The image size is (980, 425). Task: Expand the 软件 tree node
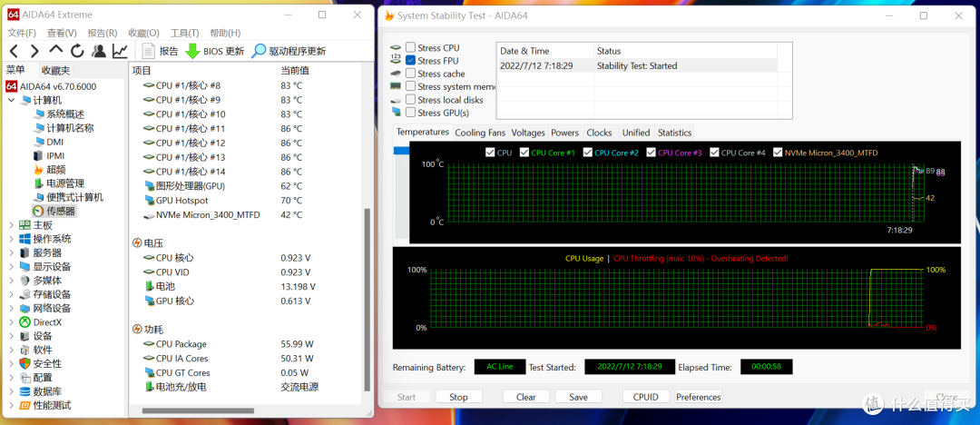click(11, 350)
